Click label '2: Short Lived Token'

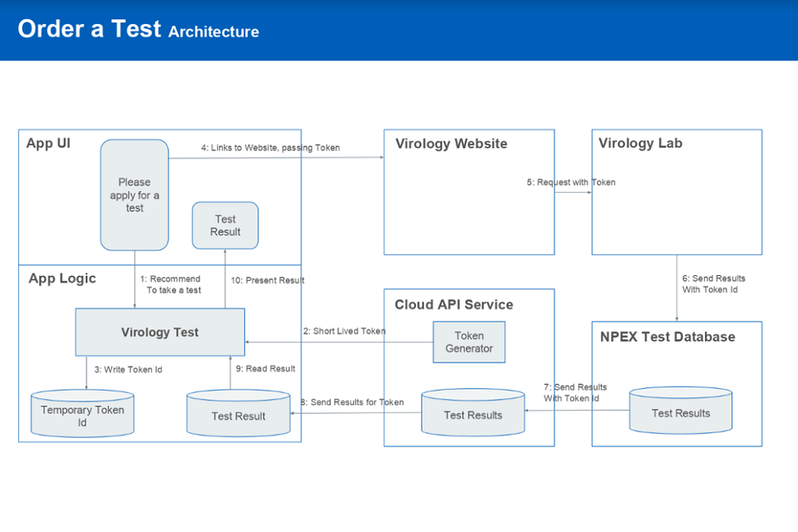tap(344, 331)
